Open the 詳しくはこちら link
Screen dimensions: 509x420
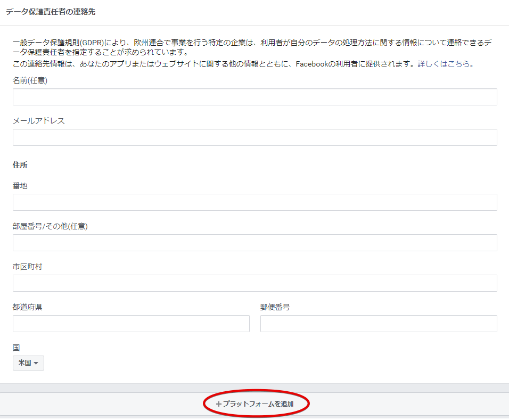(x=446, y=64)
